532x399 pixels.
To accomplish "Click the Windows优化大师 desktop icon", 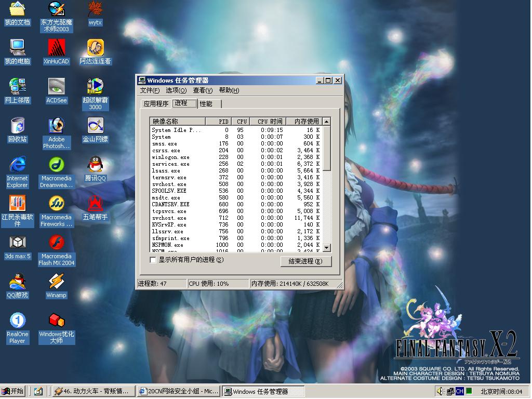I will point(56,328).
